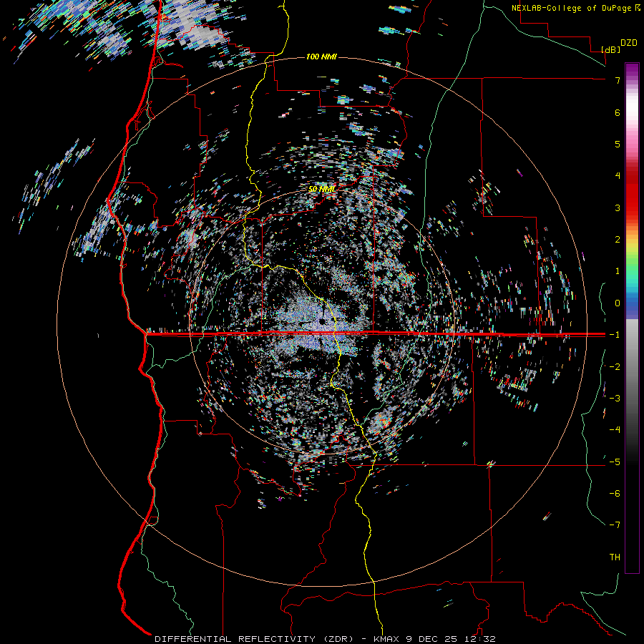644x644 pixels.
Task: Click the -4 value on color scale
Action: coord(615,429)
